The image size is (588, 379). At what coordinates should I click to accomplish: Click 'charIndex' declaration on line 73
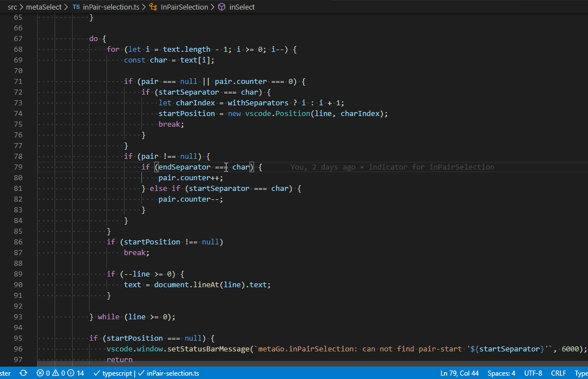(x=195, y=102)
